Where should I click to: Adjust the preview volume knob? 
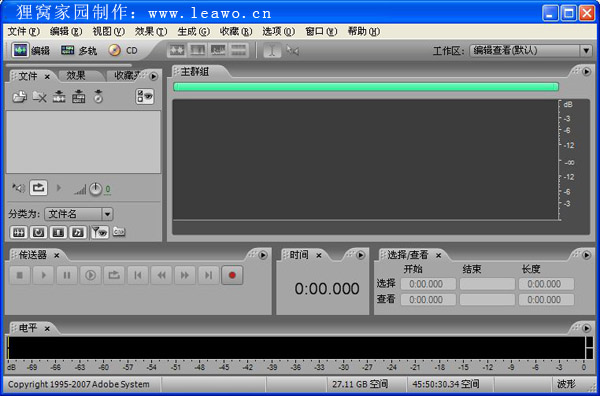point(95,189)
